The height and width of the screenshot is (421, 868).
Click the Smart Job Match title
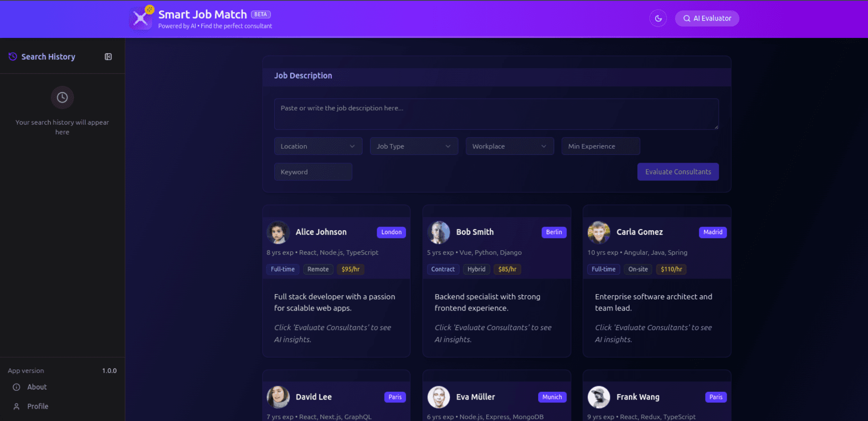pos(203,14)
